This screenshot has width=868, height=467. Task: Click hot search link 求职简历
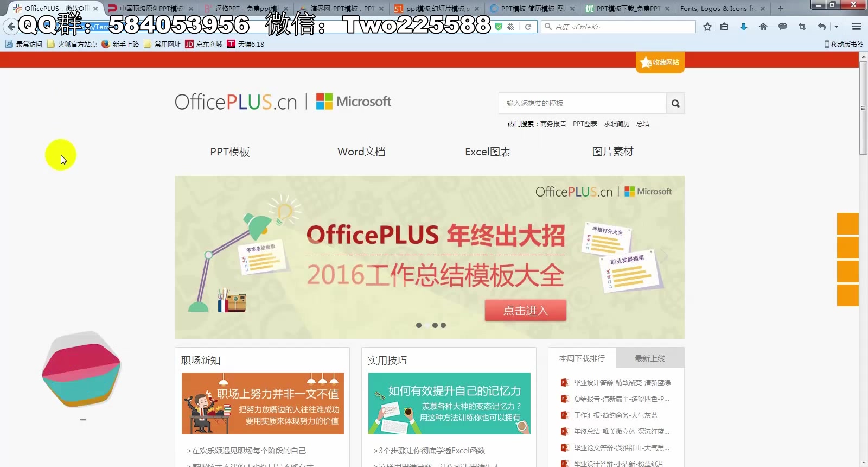click(617, 124)
